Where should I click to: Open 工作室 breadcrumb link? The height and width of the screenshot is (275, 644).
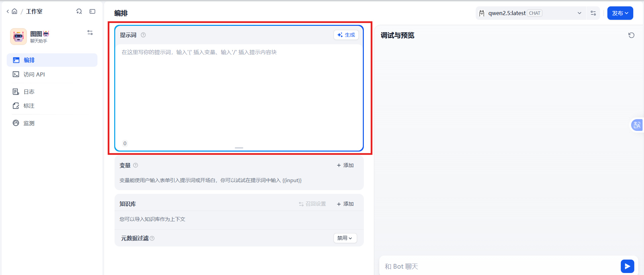[x=34, y=11]
